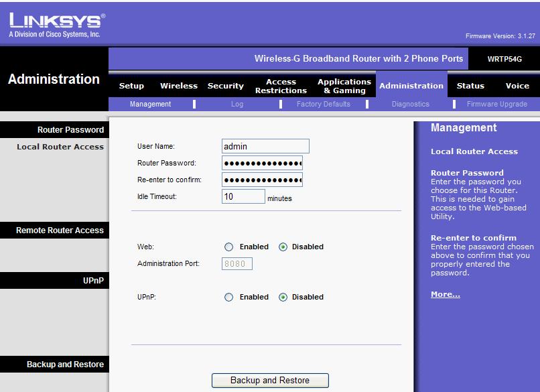Open the More... help link
The height and width of the screenshot is (392, 540).
pos(446,295)
